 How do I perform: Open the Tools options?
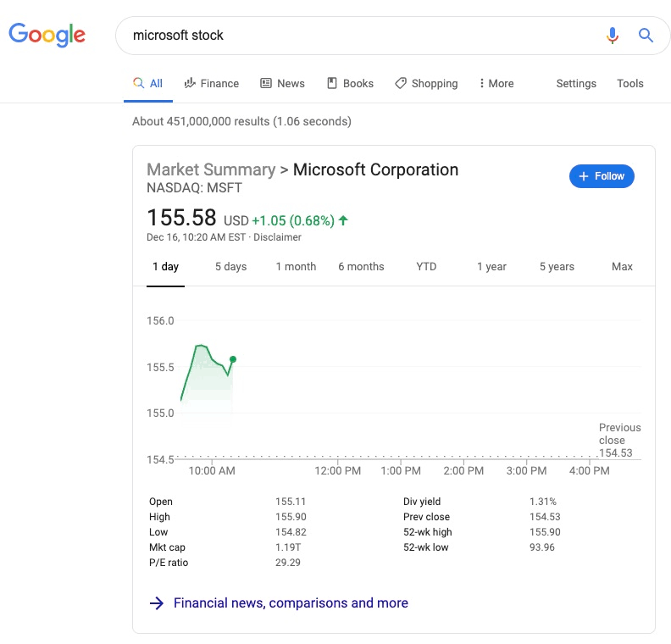tap(630, 83)
